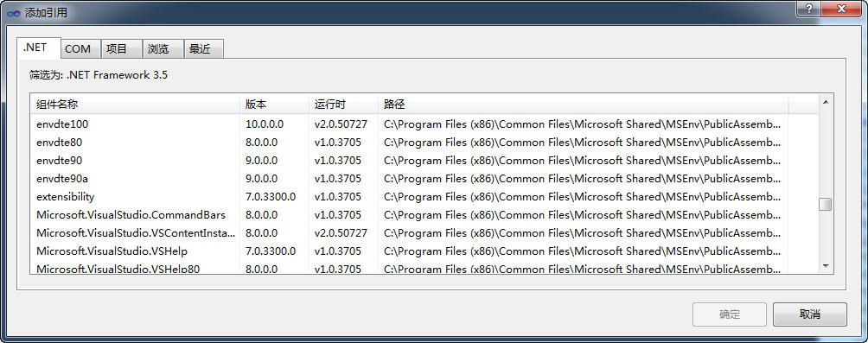The width and height of the screenshot is (868, 343).
Task: Click the vertical scrollbar thumb
Action: click(x=826, y=204)
